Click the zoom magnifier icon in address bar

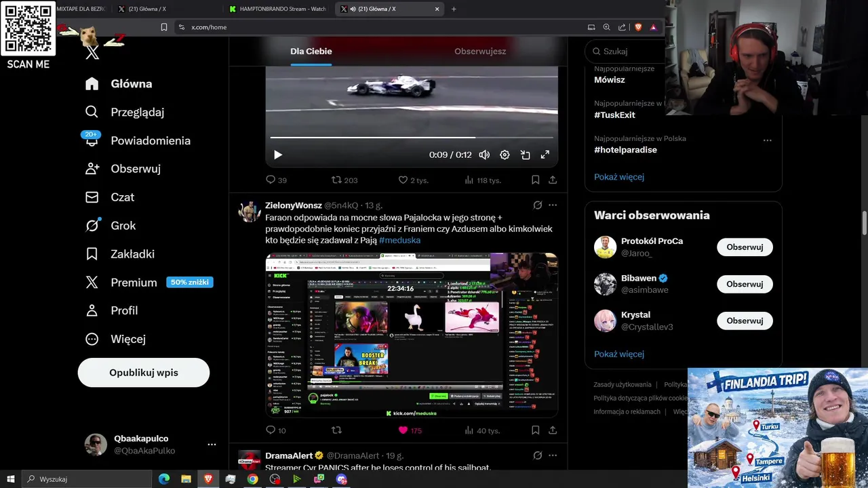[606, 27]
